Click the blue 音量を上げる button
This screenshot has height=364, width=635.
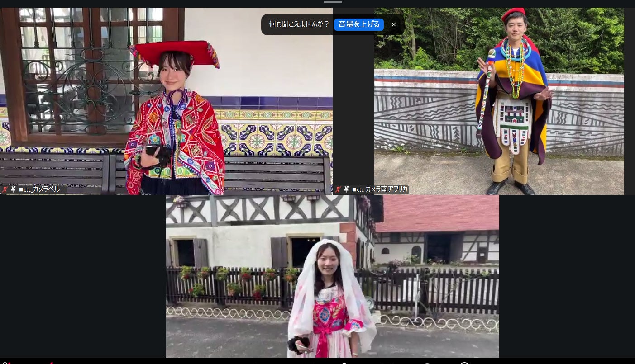358,24
